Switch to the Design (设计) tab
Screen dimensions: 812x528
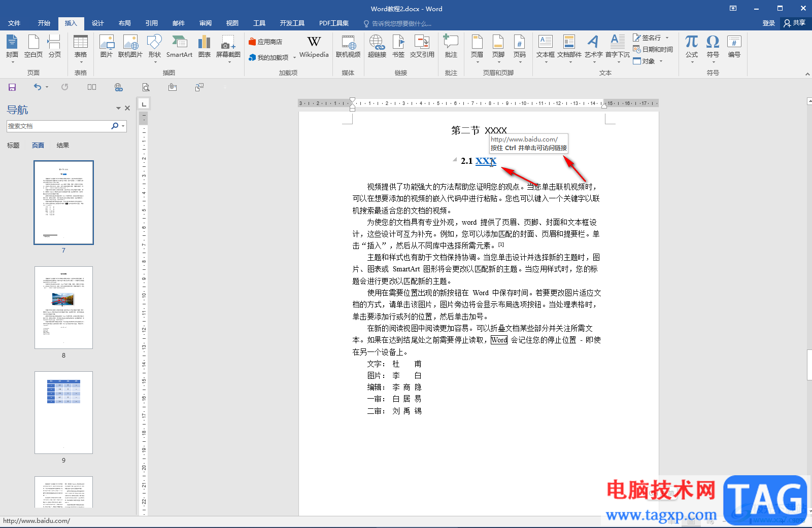98,23
